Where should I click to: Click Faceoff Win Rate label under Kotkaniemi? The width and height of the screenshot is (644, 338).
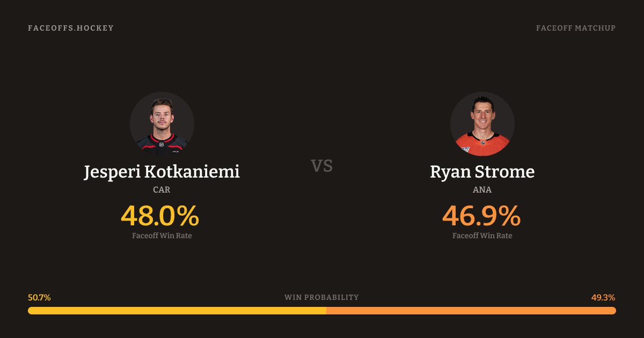162,236
